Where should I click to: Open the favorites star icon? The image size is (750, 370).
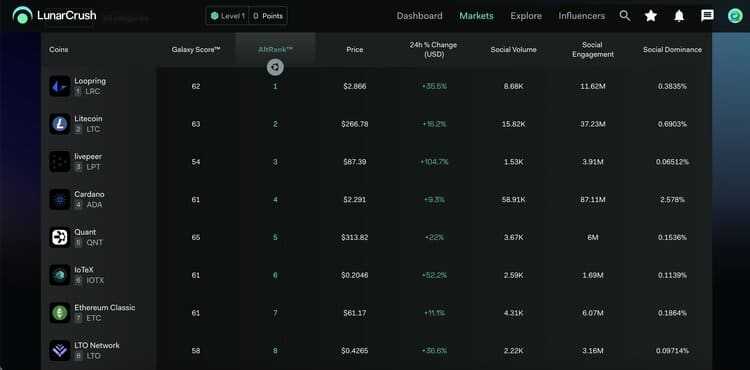651,16
